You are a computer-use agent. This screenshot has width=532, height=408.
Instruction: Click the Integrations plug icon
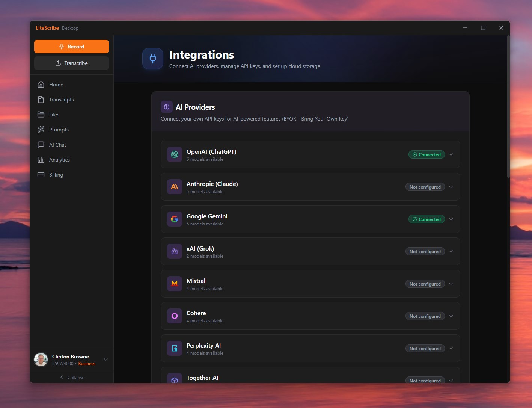click(x=153, y=59)
